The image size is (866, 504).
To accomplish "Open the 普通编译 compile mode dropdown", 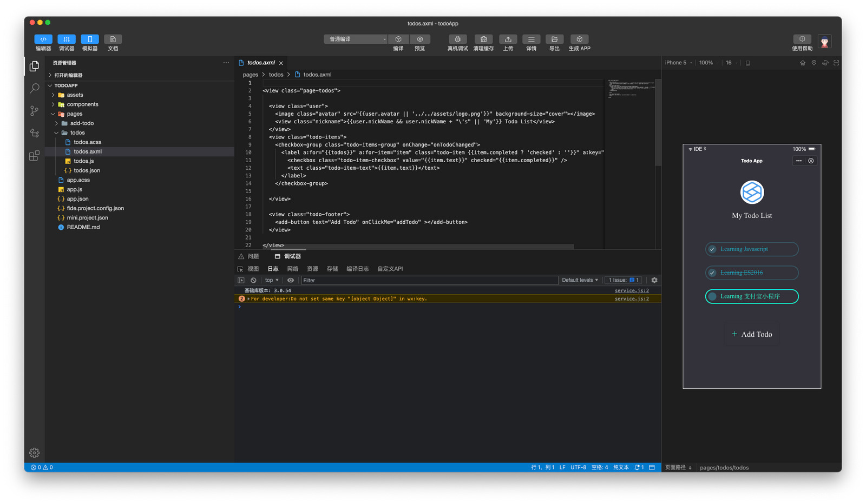I will click(356, 39).
